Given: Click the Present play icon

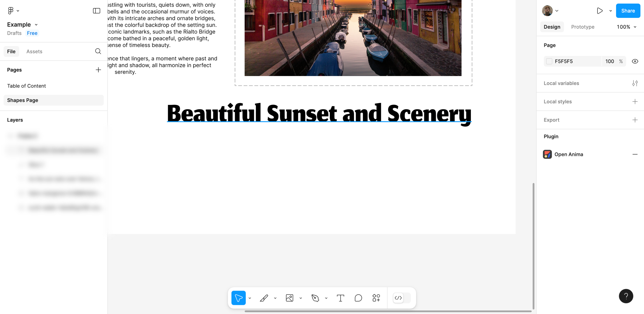Looking at the screenshot, I should pos(599,11).
